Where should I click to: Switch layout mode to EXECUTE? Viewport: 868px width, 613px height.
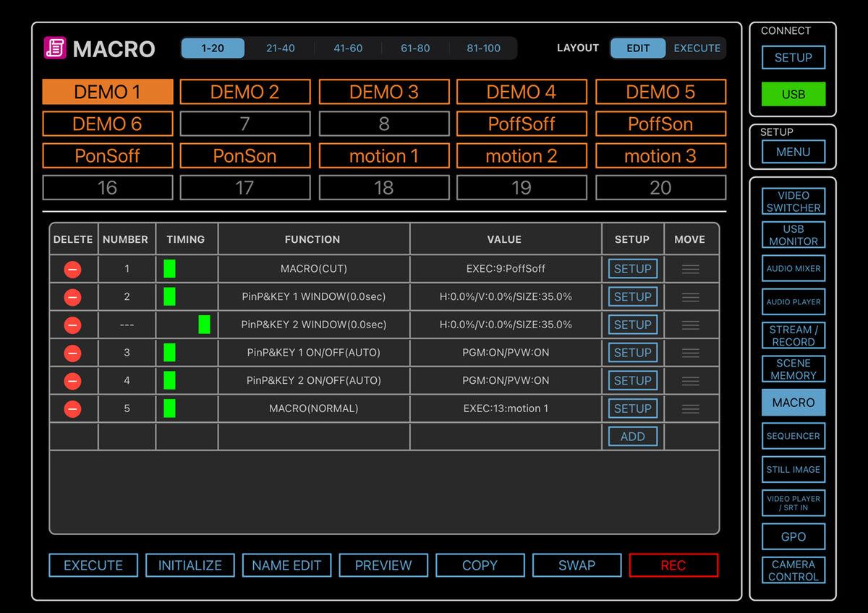point(697,48)
